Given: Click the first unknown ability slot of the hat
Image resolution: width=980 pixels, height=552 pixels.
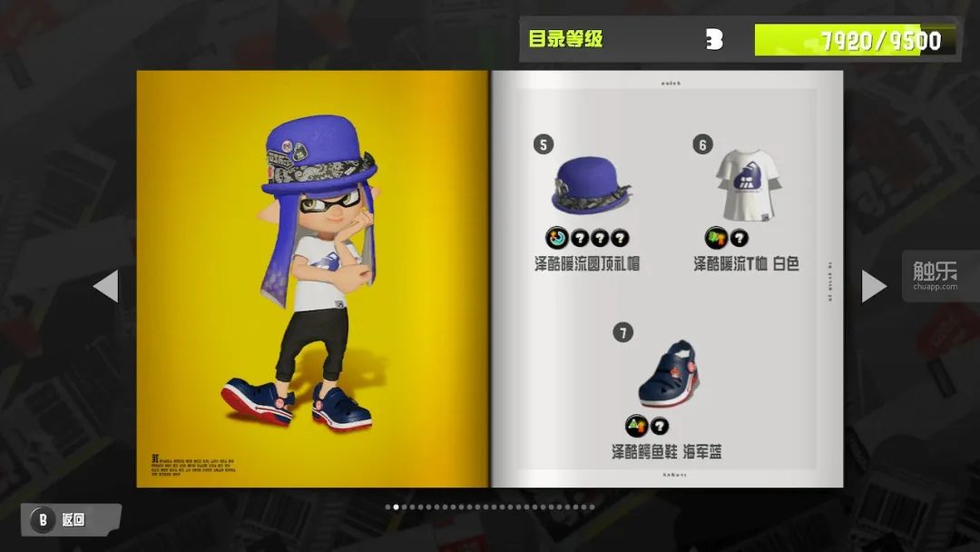Looking at the screenshot, I should click(x=579, y=238).
